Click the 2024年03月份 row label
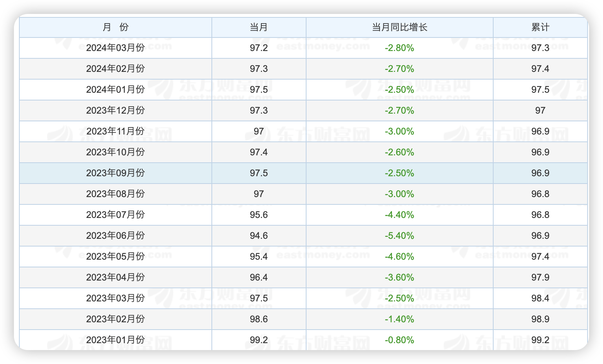 click(x=115, y=48)
